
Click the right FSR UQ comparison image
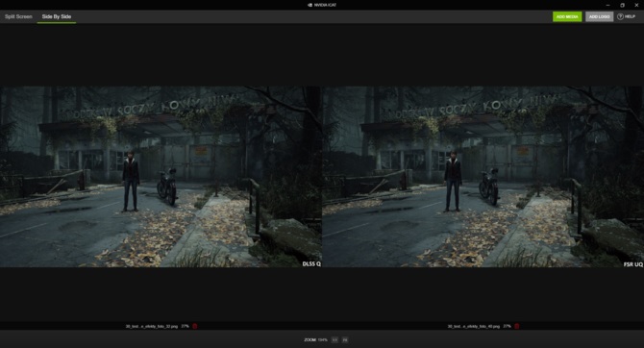click(483, 177)
